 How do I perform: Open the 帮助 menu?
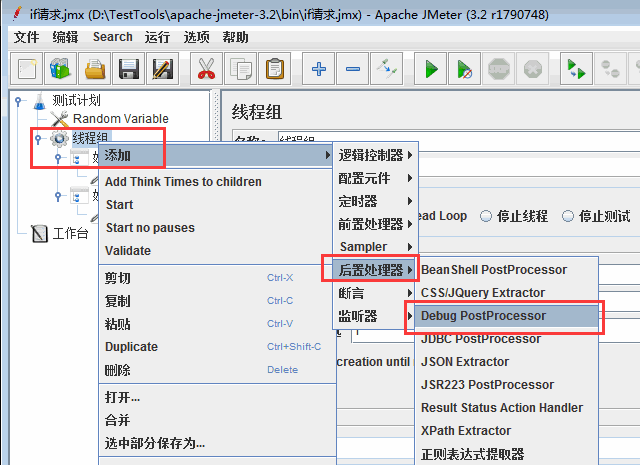[x=235, y=37]
